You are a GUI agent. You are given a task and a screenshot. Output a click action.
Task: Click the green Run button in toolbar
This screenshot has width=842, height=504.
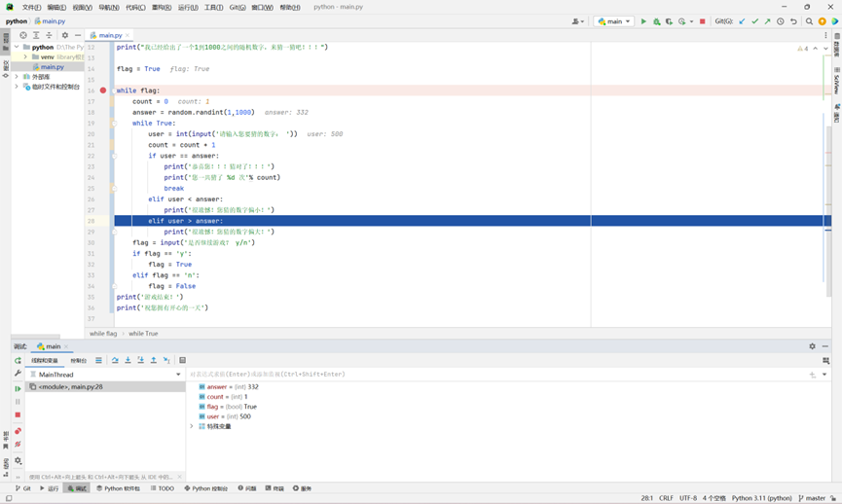(643, 21)
